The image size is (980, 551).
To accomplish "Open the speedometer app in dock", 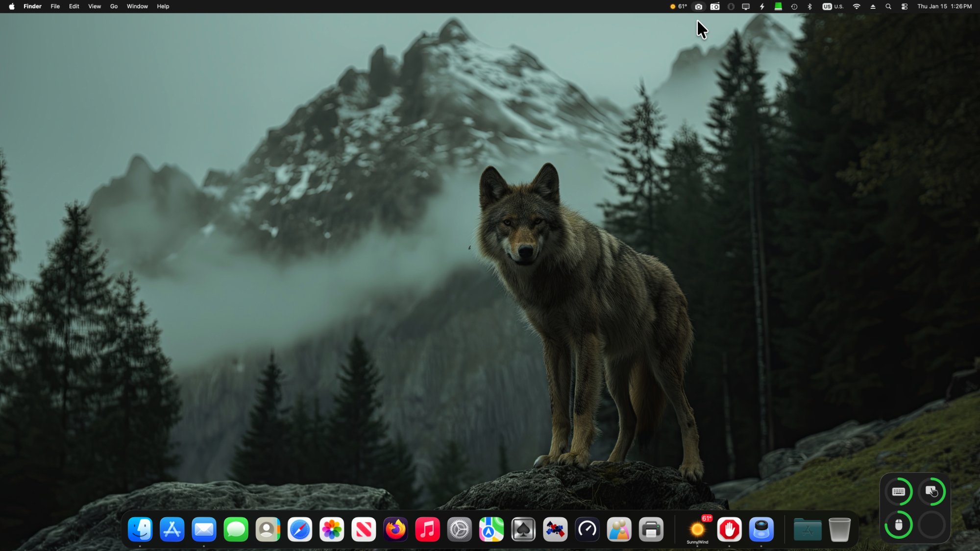I will pyautogui.click(x=587, y=529).
